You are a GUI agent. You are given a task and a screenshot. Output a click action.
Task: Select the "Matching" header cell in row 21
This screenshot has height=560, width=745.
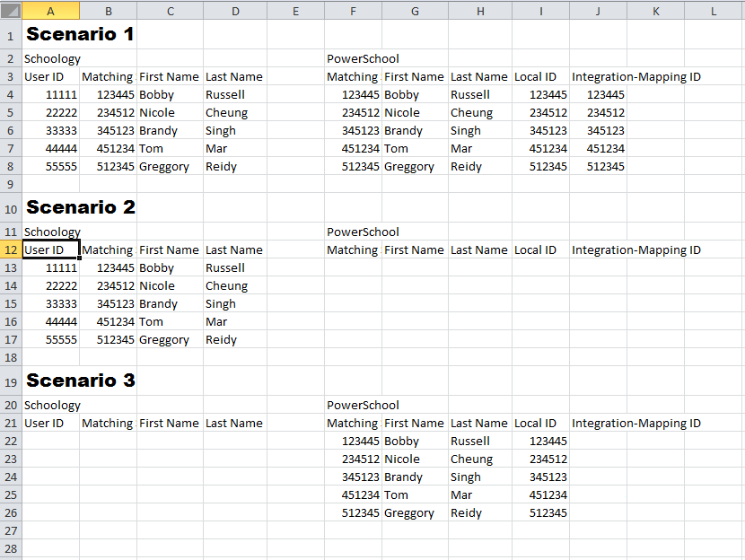pos(352,423)
